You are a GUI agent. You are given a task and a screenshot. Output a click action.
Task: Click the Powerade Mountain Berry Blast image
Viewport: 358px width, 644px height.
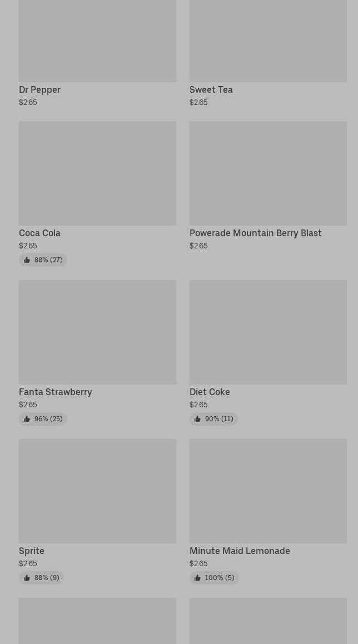tap(268, 173)
